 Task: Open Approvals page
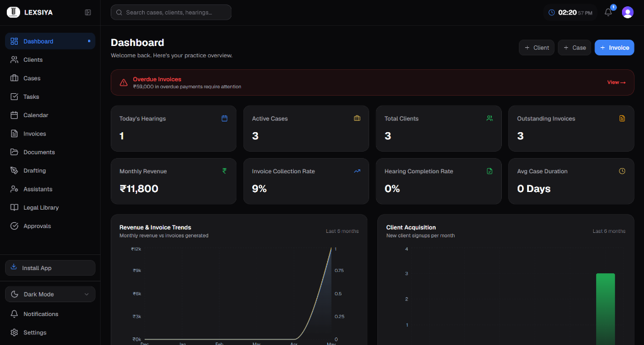50,226
